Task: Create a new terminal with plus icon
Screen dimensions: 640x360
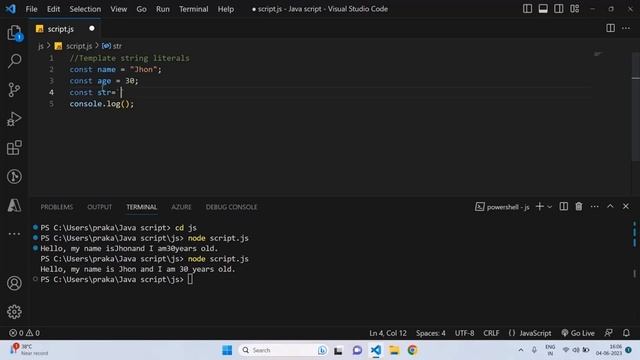Action: pyautogui.click(x=540, y=207)
